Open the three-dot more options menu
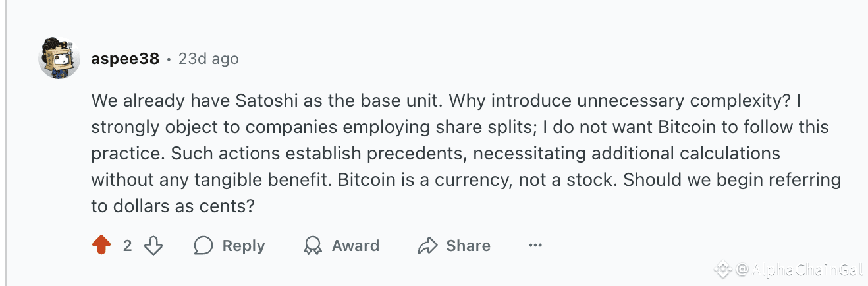Screen dimensions: 868x286 point(535,246)
